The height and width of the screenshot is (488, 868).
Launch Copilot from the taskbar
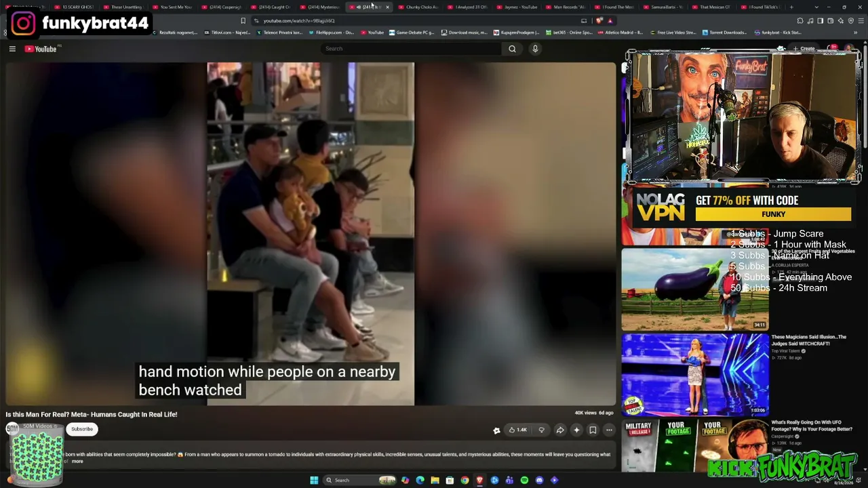[x=405, y=481]
